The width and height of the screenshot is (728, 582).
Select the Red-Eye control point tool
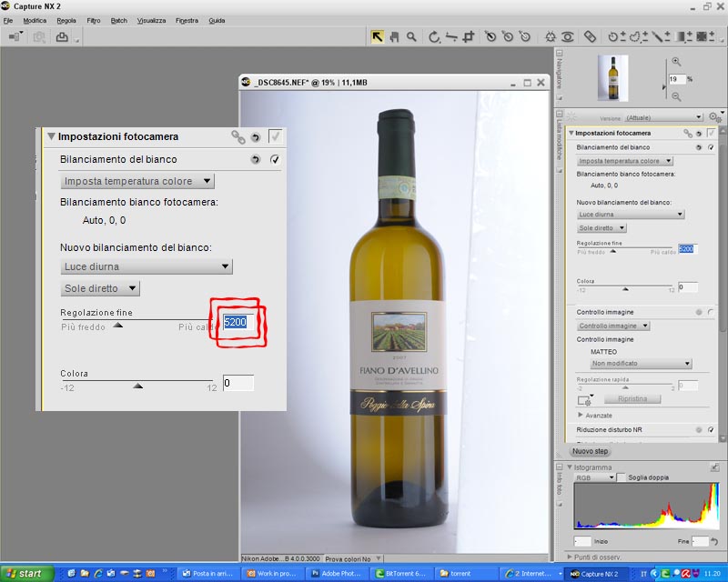(x=567, y=36)
